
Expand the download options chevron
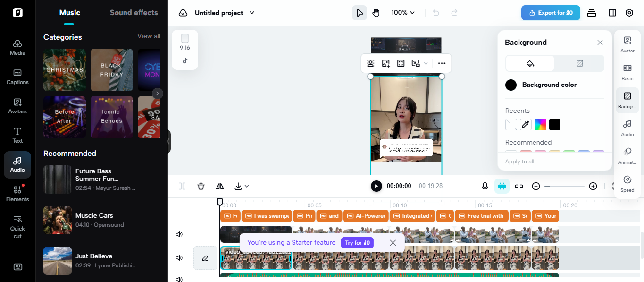point(247,186)
